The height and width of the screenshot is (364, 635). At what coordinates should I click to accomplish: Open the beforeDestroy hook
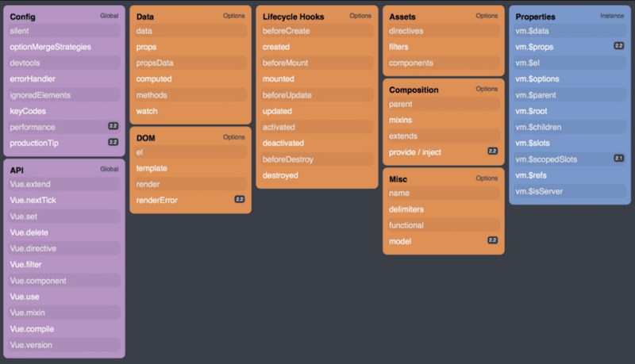317,159
